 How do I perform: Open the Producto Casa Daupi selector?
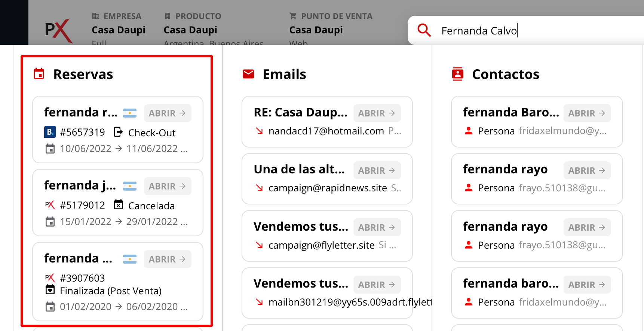[x=190, y=30]
